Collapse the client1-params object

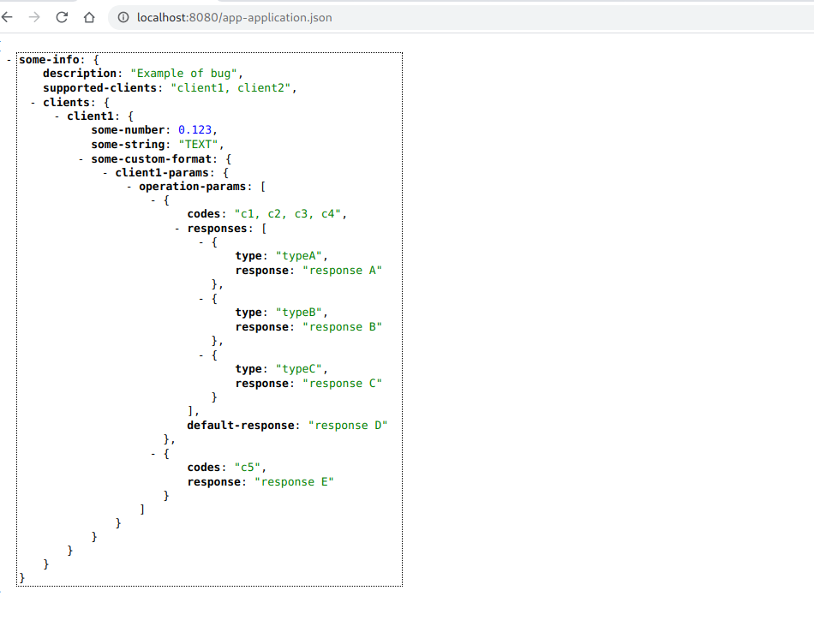[105, 173]
